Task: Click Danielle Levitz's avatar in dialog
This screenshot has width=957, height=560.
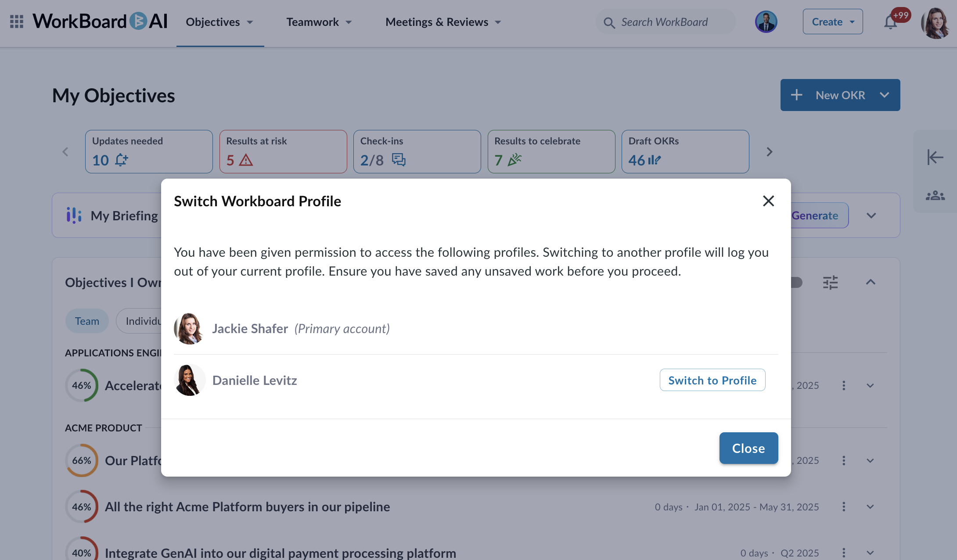Action: (x=189, y=380)
